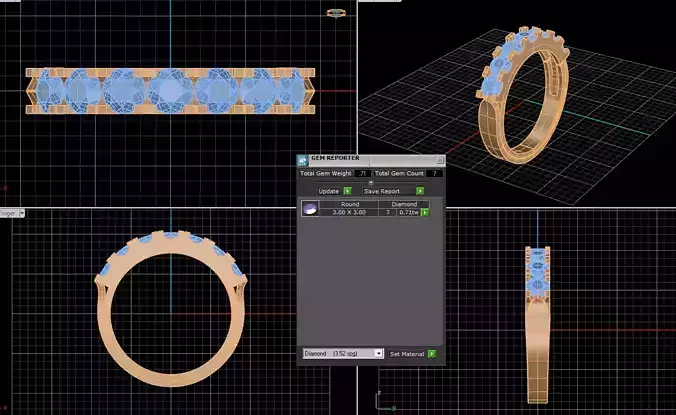Click the small ring object above the top view
This screenshot has width=676, height=415.
pos(336,13)
